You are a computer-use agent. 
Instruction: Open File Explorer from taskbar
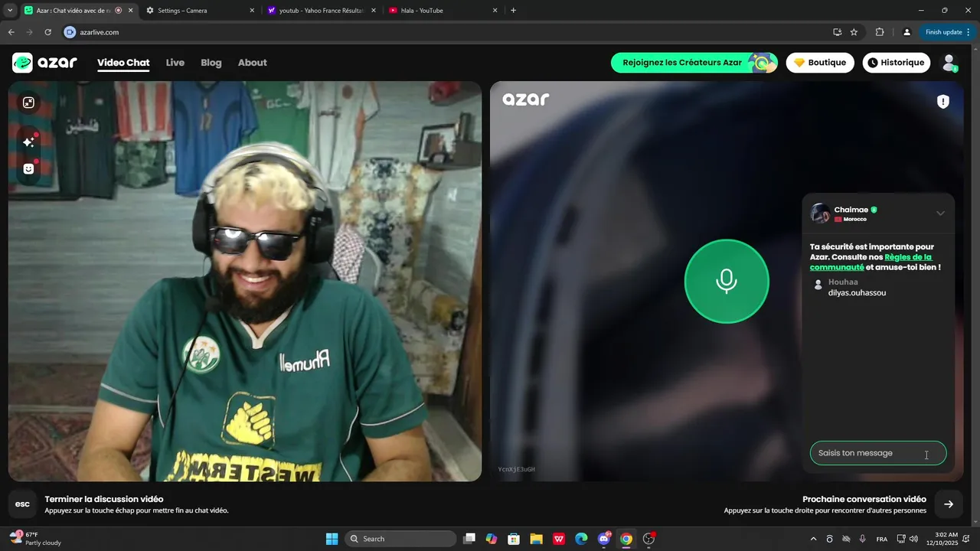pos(537,539)
